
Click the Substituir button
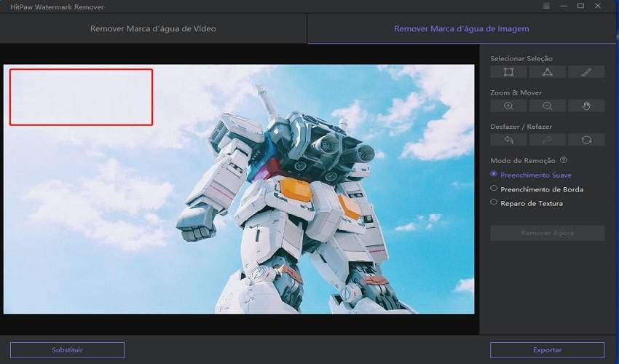(x=67, y=350)
